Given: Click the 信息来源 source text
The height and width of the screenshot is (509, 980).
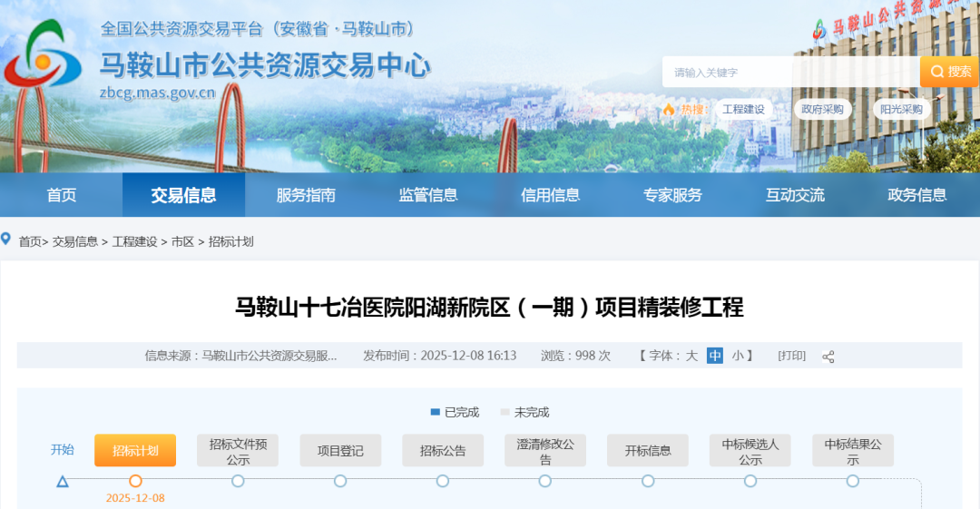Looking at the screenshot, I should (x=240, y=356).
